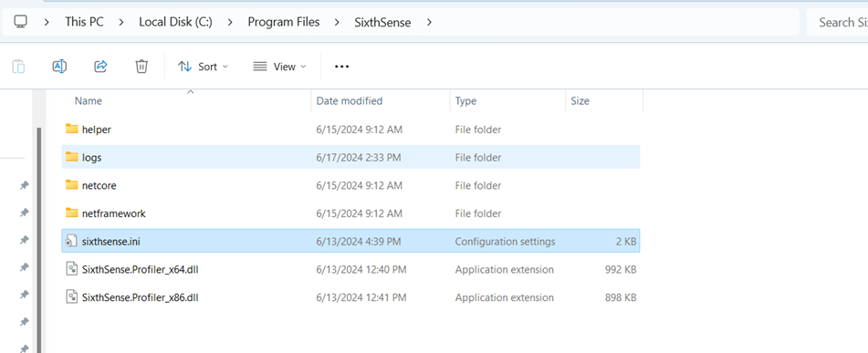Expand chevron after SixthSense breadcrumb
This screenshot has width=868, height=353.
[428, 22]
